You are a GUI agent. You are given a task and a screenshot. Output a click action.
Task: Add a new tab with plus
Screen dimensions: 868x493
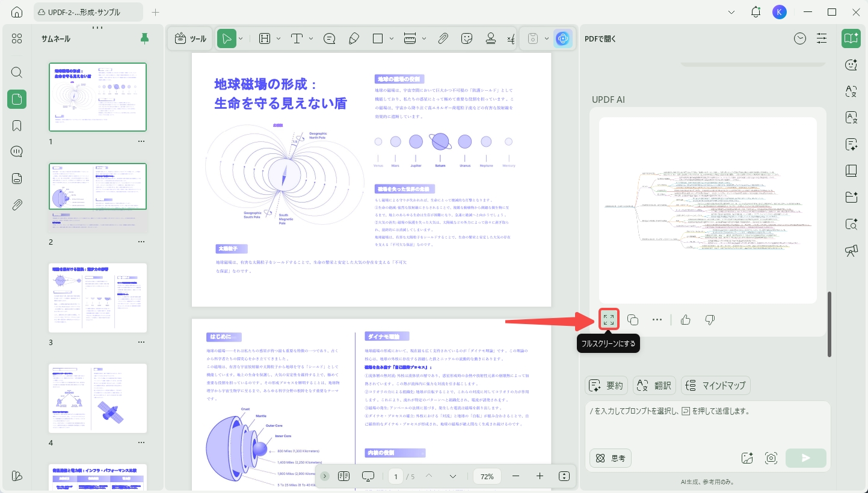pos(155,12)
